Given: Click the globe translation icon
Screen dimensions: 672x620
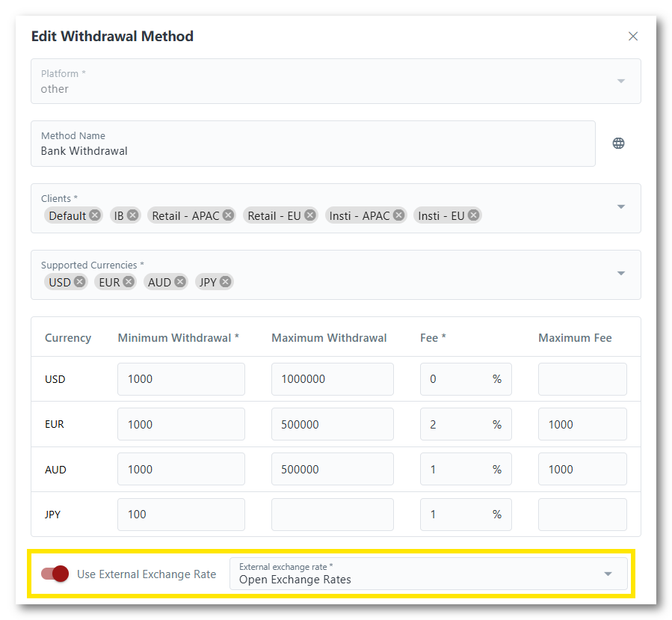Looking at the screenshot, I should 618,144.
